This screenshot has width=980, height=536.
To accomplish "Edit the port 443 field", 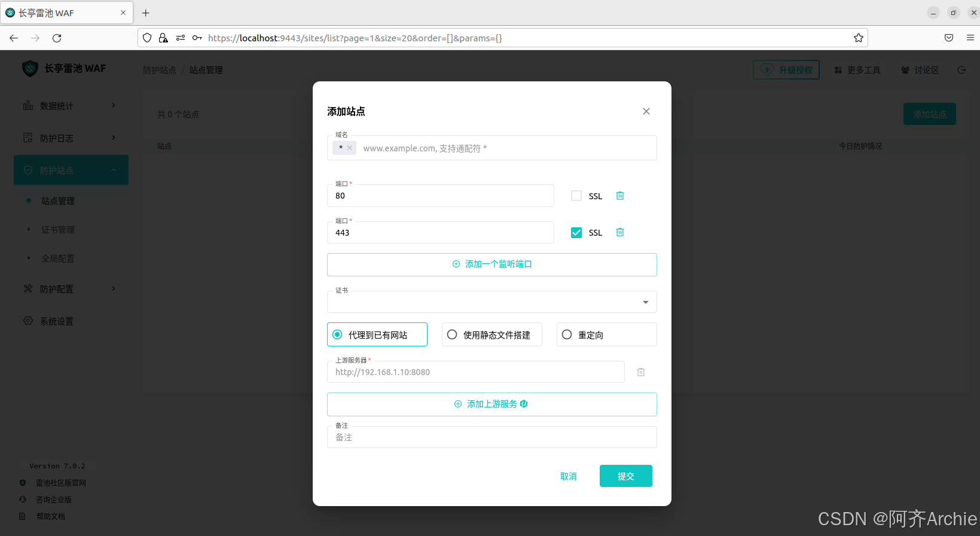I will 440,233.
